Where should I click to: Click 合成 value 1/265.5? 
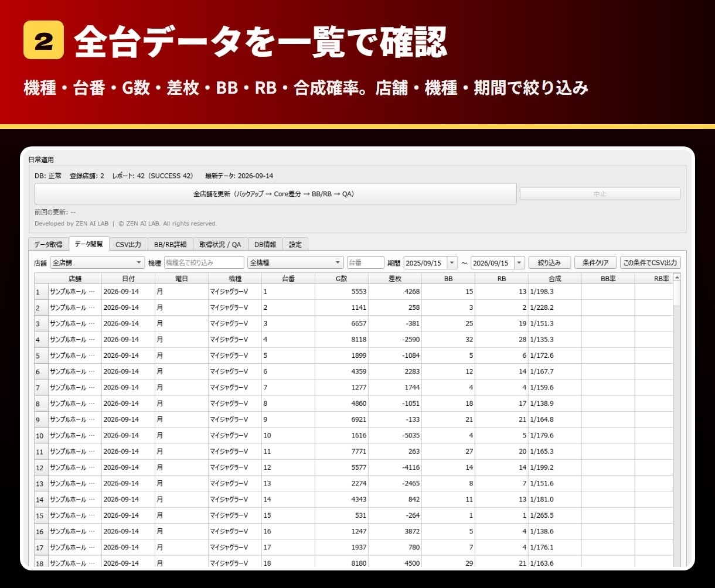pyautogui.click(x=542, y=516)
